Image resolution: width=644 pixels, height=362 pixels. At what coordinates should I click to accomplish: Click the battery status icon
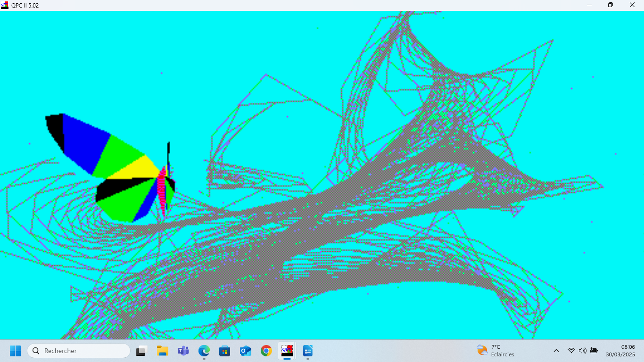(594, 351)
